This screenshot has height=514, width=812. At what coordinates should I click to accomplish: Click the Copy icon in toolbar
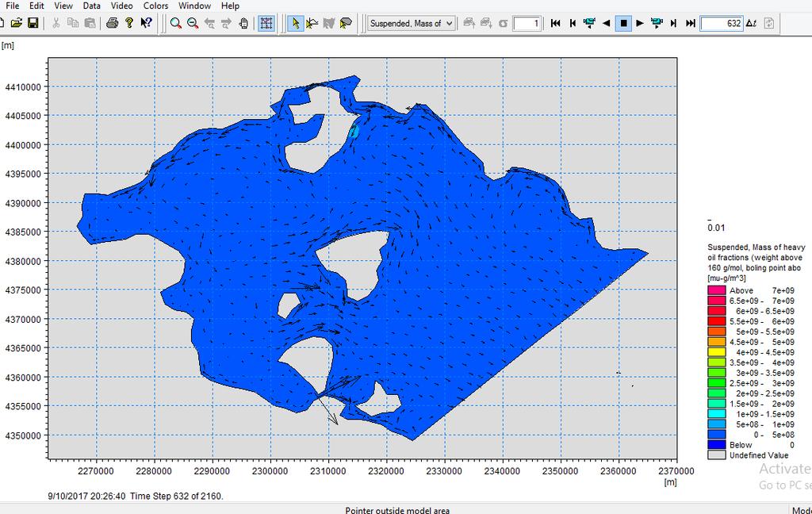click(73, 23)
